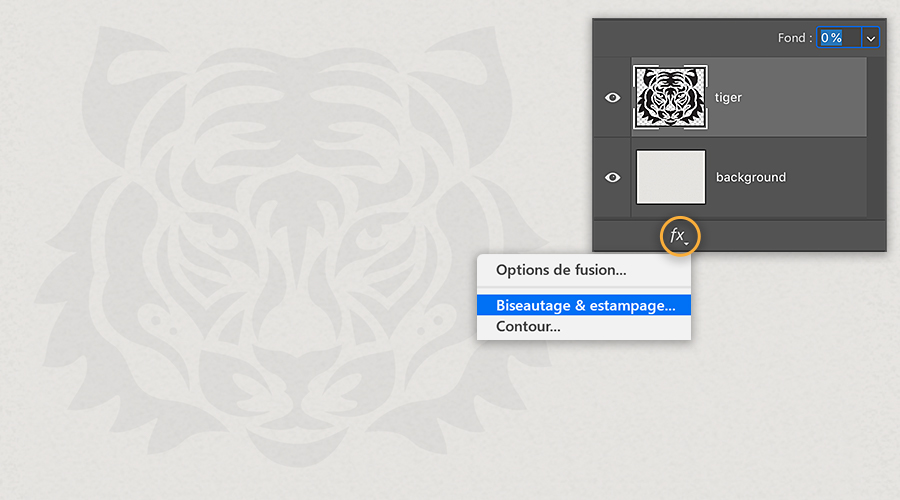
Task: Click the layers panel scrollbar strip
Action: tap(876, 137)
